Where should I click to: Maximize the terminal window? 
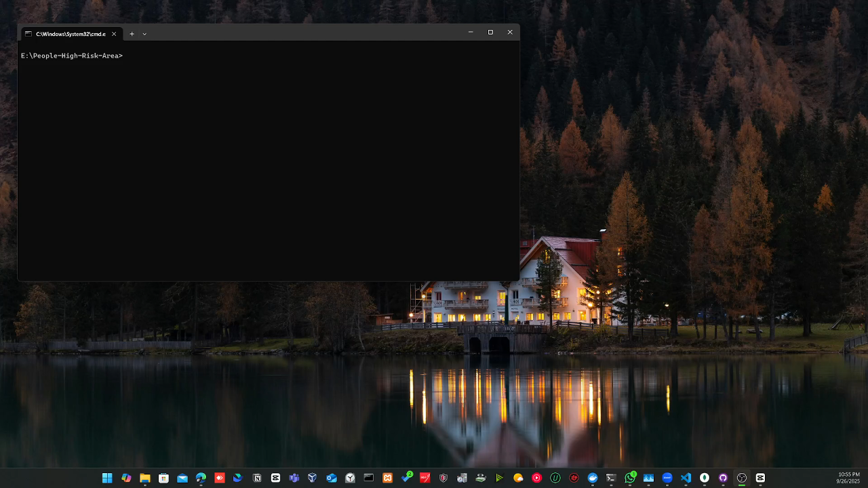tap(490, 32)
